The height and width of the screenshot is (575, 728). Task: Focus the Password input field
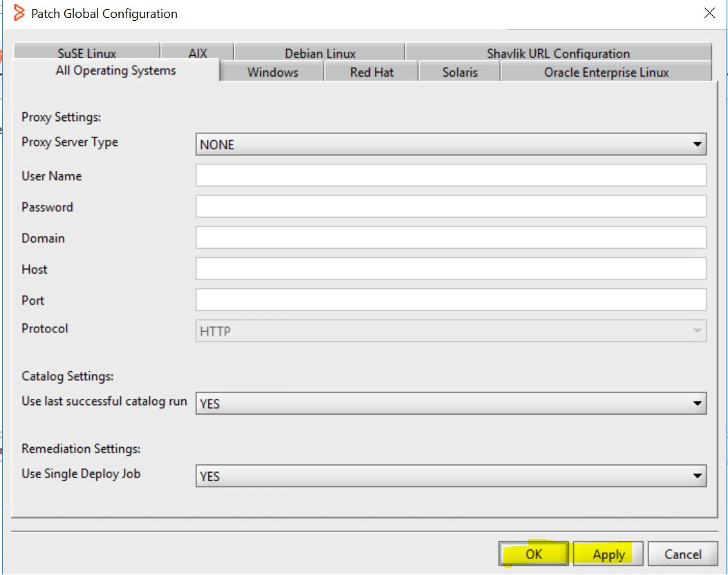[x=451, y=207]
